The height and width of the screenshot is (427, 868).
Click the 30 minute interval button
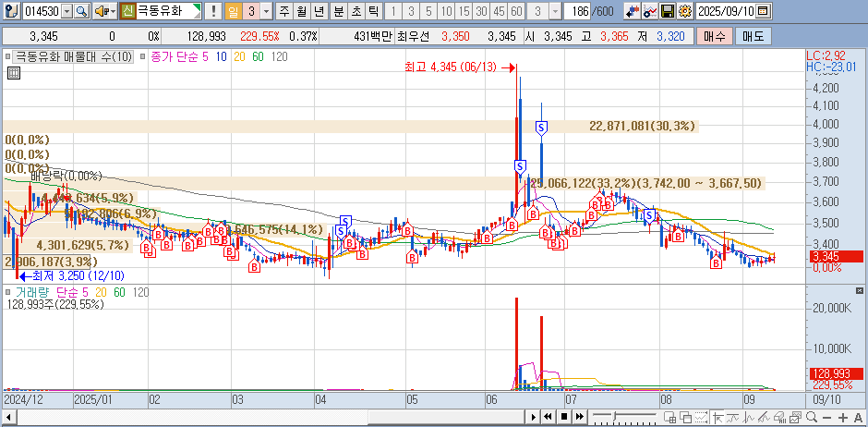coord(482,10)
